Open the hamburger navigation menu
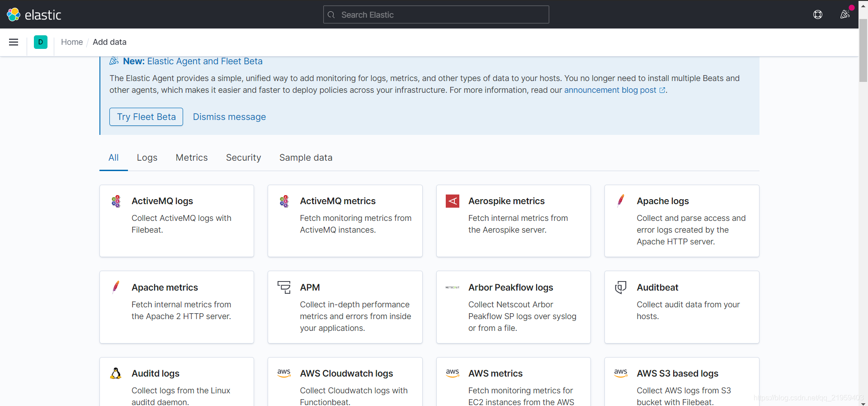868x406 pixels. point(14,42)
